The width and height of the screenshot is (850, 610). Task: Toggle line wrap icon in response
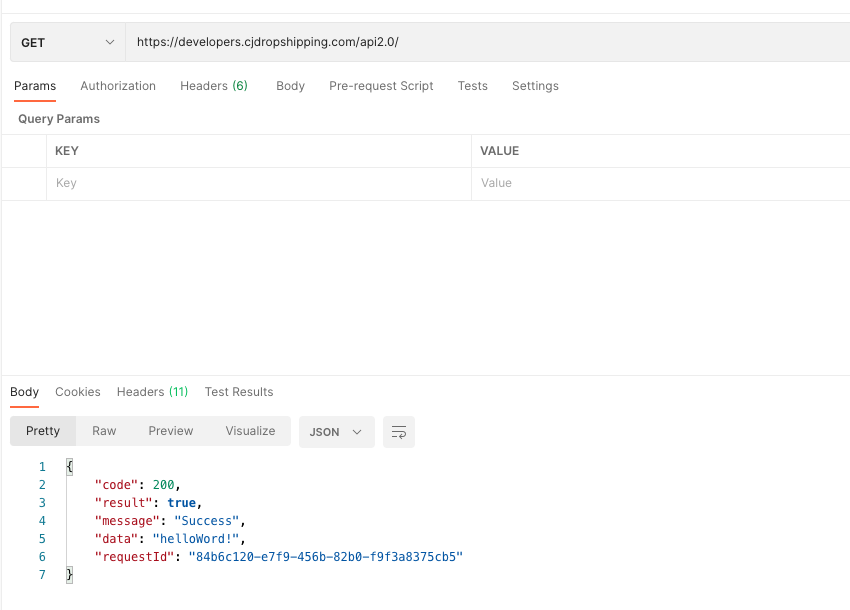coord(399,432)
